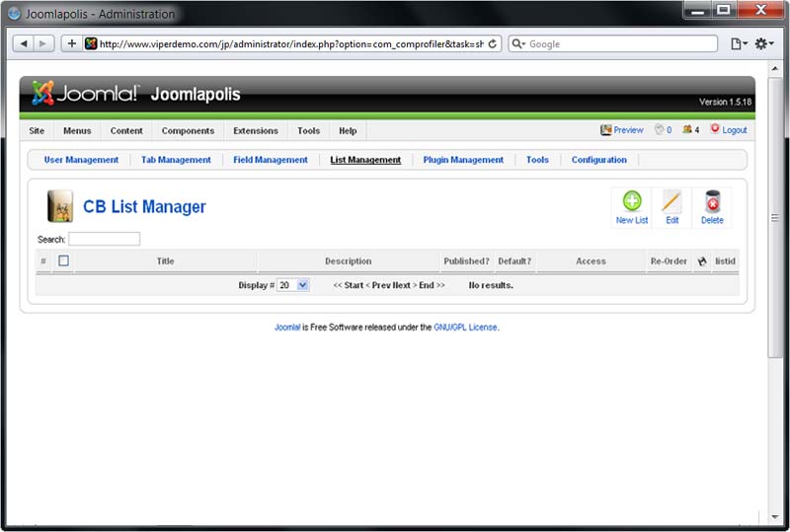Focus the Search input field
The height and width of the screenshot is (532, 790).
[x=105, y=239]
